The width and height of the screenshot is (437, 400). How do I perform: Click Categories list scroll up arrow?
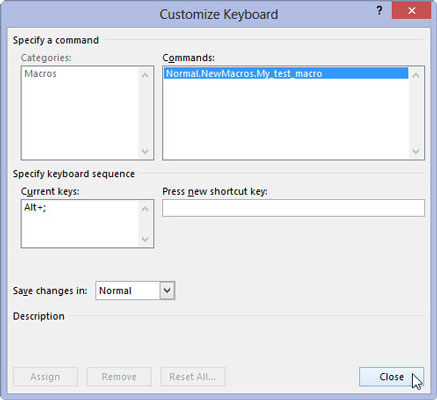pos(145,75)
